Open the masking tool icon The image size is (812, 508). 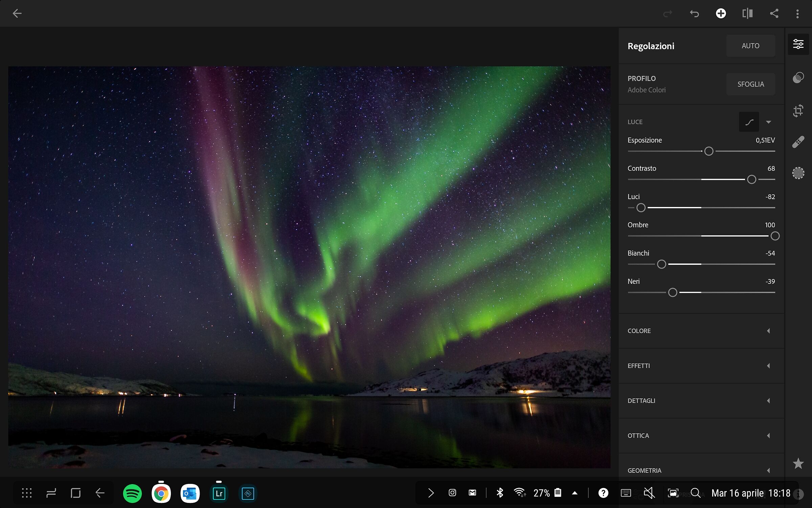pos(798,173)
